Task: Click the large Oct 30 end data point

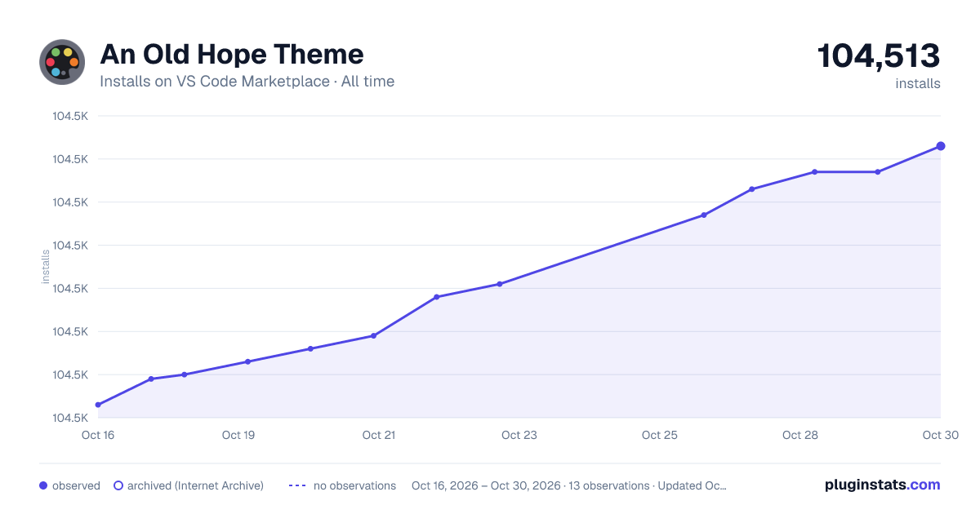Action: point(941,146)
